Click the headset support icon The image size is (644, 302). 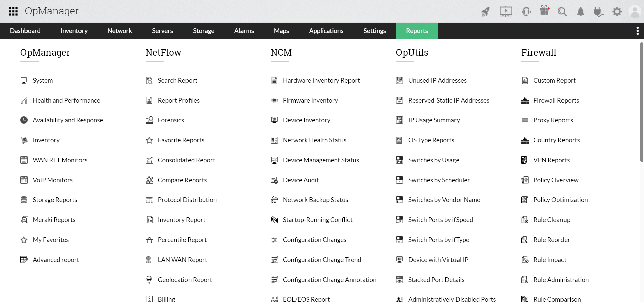pos(526,12)
